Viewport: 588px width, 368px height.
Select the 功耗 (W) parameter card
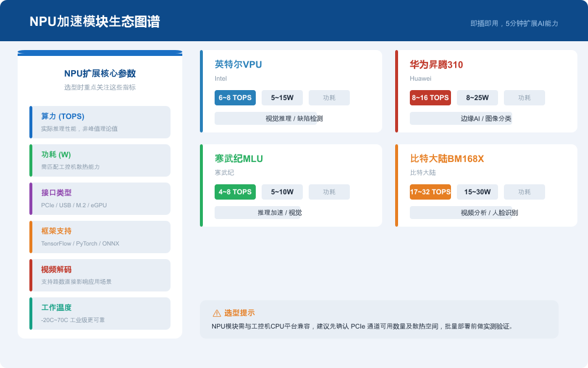point(100,160)
